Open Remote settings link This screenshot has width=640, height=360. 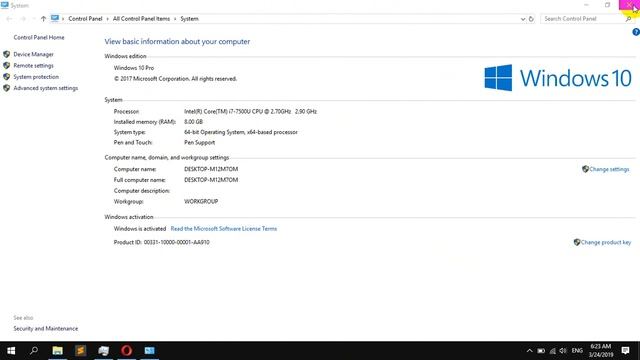pos(33,66)
